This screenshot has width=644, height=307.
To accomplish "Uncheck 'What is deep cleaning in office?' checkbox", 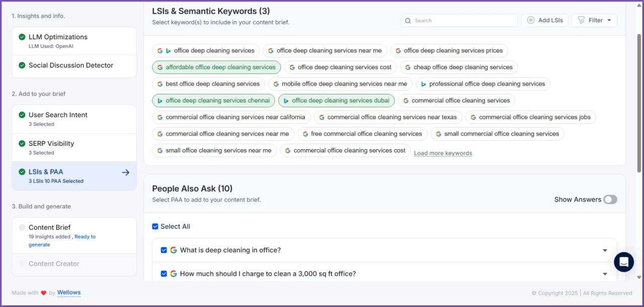I will (164, 250).
